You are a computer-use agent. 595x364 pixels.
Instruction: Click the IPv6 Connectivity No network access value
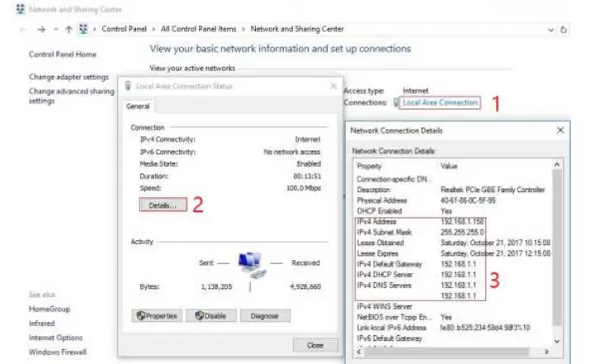click(292, 152)
